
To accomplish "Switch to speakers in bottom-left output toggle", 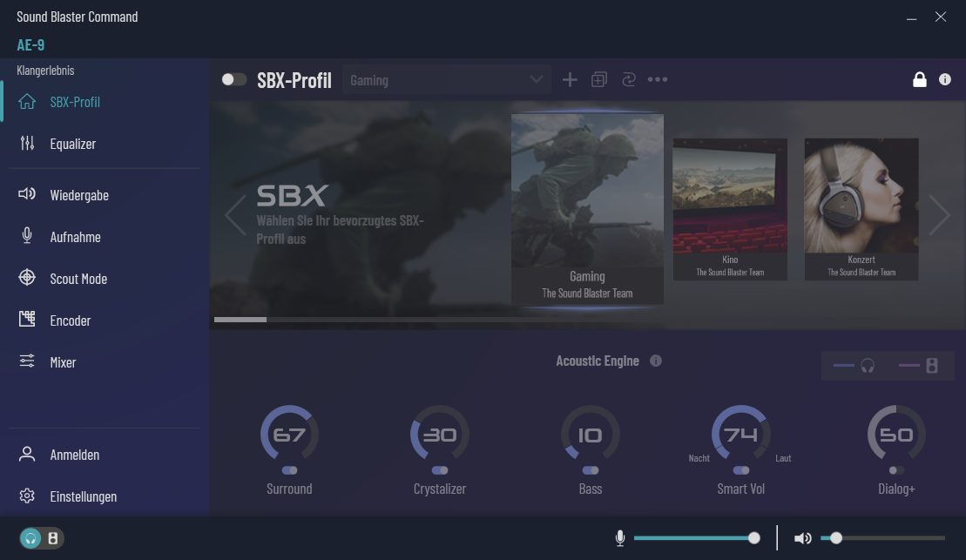I will click(x=53, y=538).
